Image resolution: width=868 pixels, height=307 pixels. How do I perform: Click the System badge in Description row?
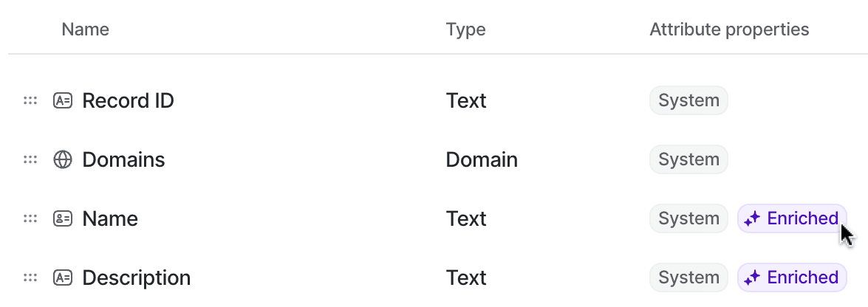tap(688, 277)
